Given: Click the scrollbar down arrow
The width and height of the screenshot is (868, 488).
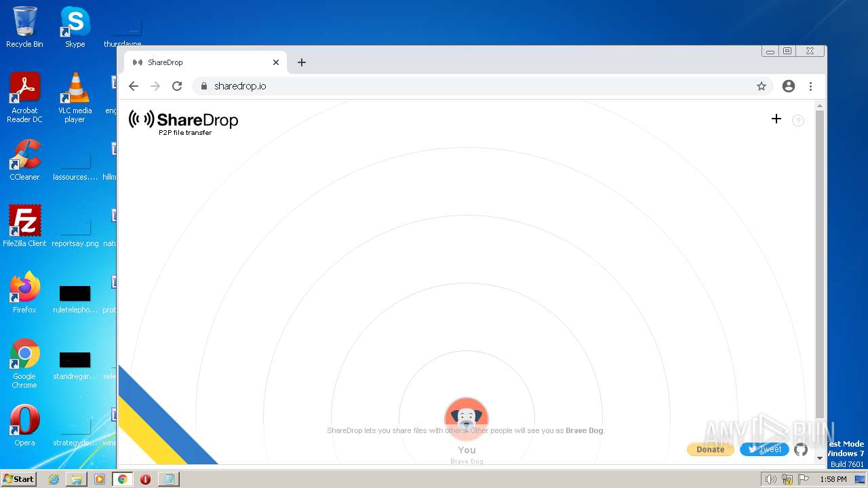Looking at the screenshot, I should point(819,458).
